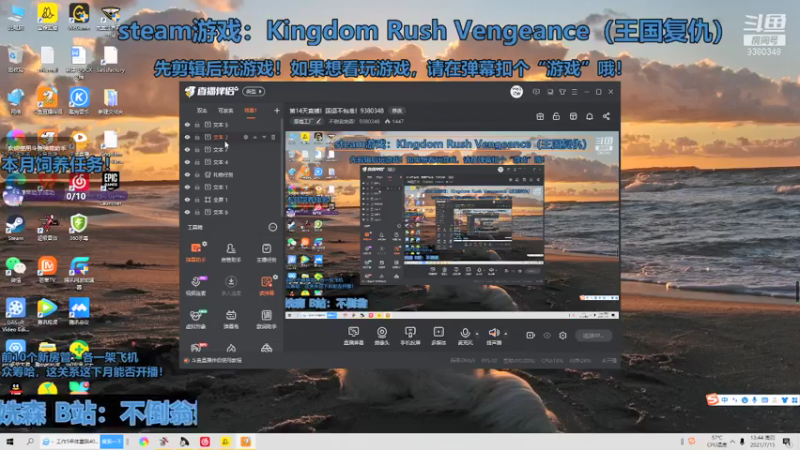Screen dimensions: 800x450
Task: Click the filter funnel icon in title bar
Action: pos(562,92)
